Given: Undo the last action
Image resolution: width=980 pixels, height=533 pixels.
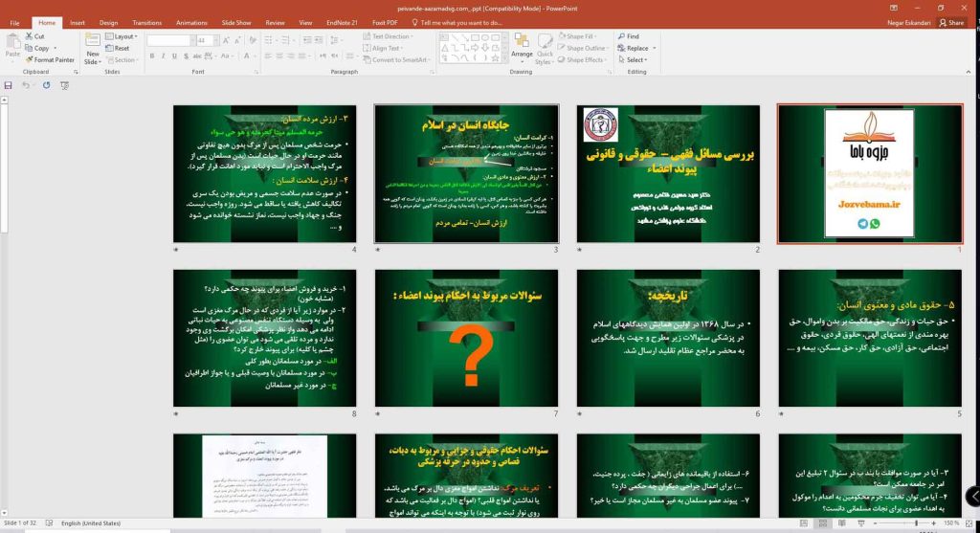Looking at the screenshot, I should [x=26, y=85].
